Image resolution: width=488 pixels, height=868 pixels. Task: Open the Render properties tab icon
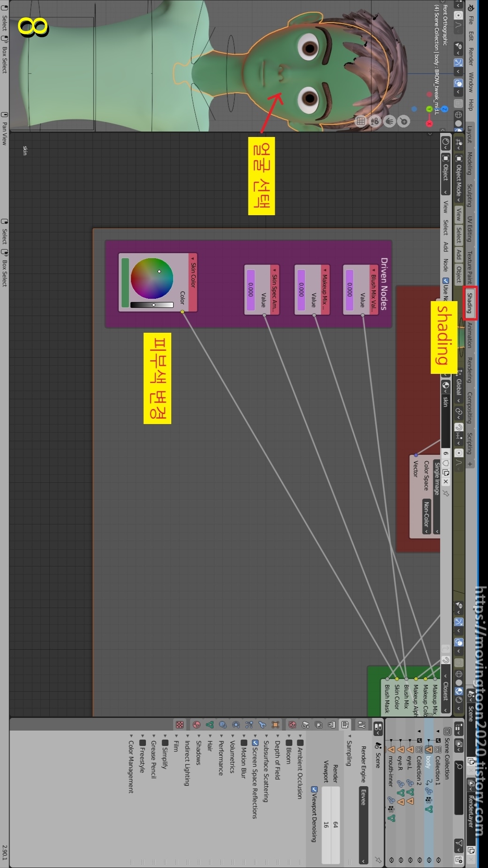coord(345,725)
